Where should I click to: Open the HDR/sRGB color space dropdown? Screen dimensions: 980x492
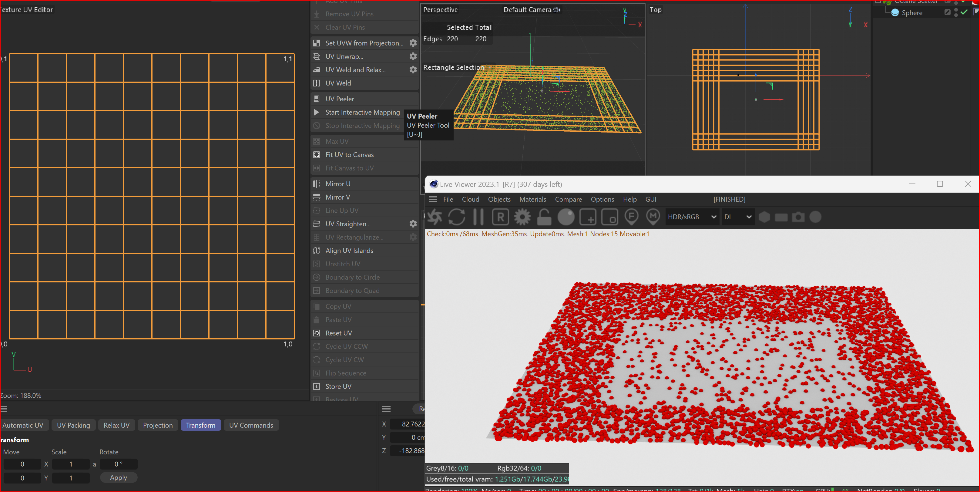click(x=692, y=217)
